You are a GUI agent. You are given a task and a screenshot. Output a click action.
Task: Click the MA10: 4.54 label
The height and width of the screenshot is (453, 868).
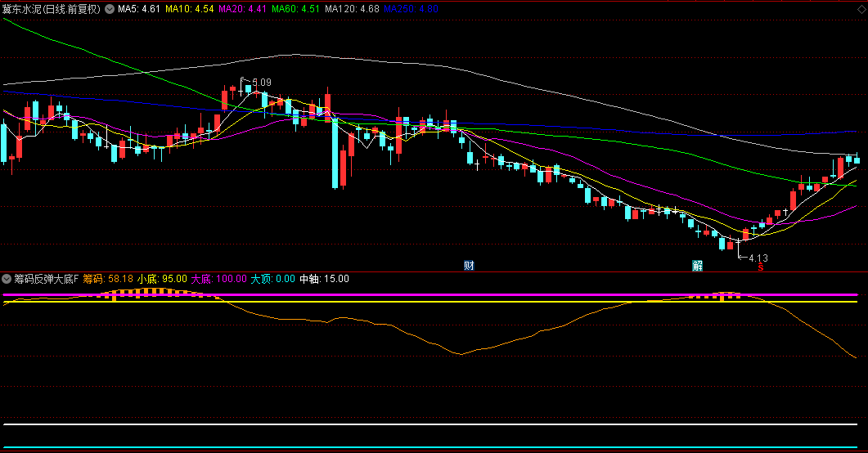pos(189,9)
